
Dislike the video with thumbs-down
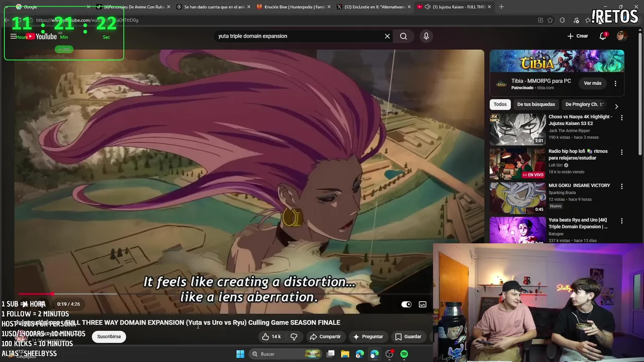pos(294,337)
